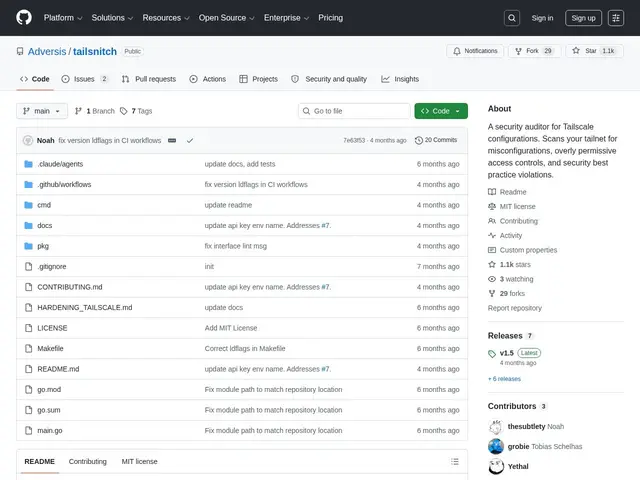
Task: Click the Sign in link
Action: pos(542,18)
